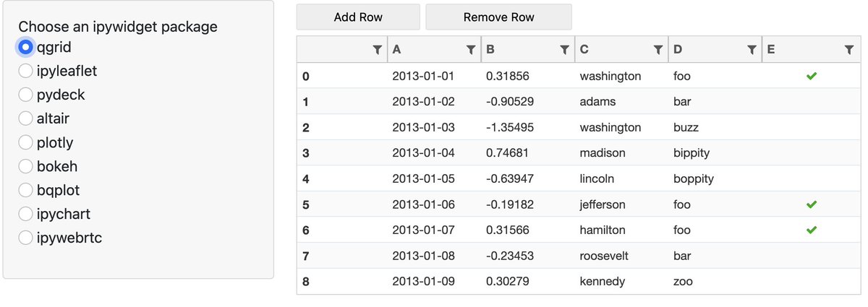868x307 pixels.
Task: Click the Remove Row button
Action: point(498,17)
